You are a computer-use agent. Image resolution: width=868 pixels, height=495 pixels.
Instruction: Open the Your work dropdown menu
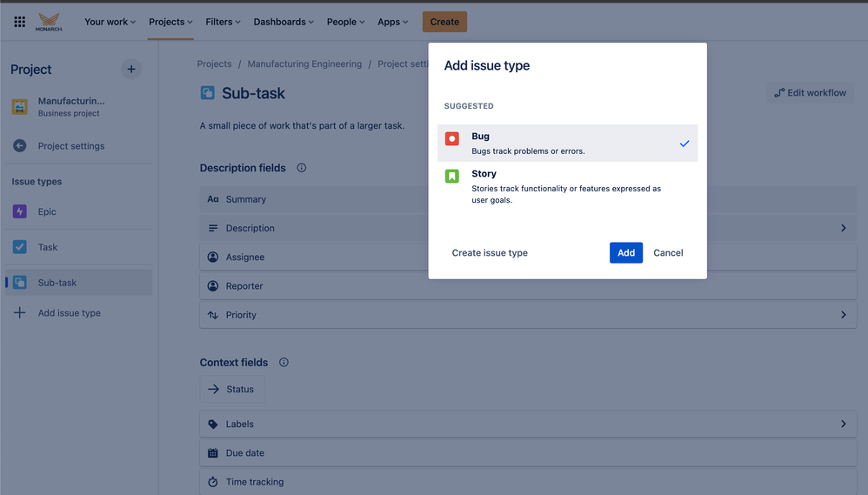click(x=110, y=22)
